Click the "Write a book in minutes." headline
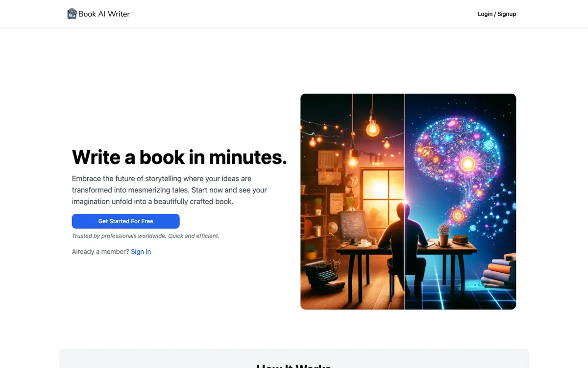 [x=179, y=157]
